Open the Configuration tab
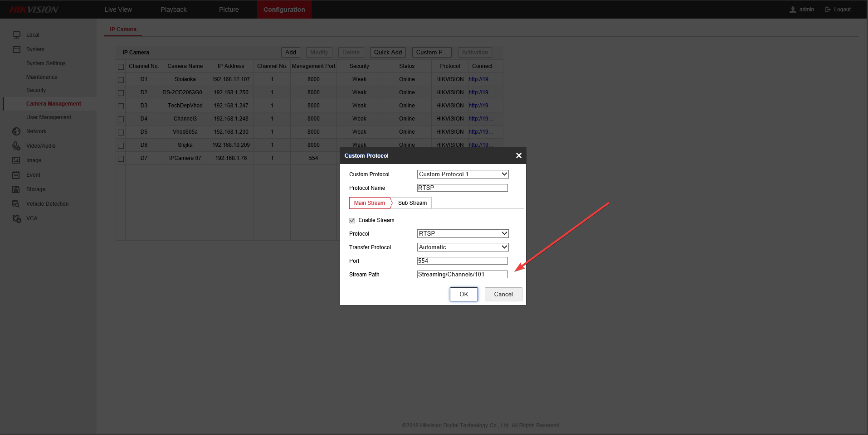The height and width of the screenshot is (435, 868). (x=284, y=10)
